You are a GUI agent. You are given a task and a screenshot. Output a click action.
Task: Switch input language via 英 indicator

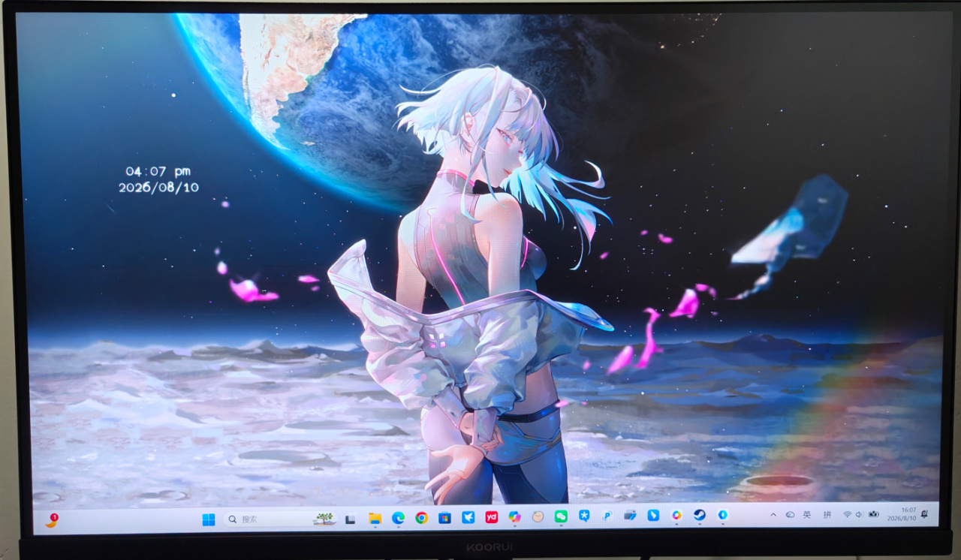807,515
